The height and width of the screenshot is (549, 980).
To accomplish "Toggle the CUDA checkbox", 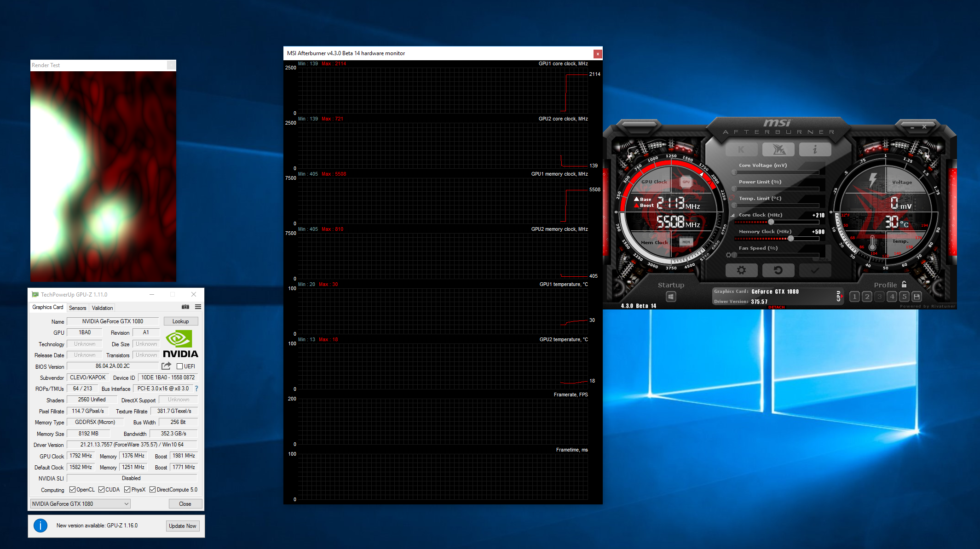I will 101,490.
